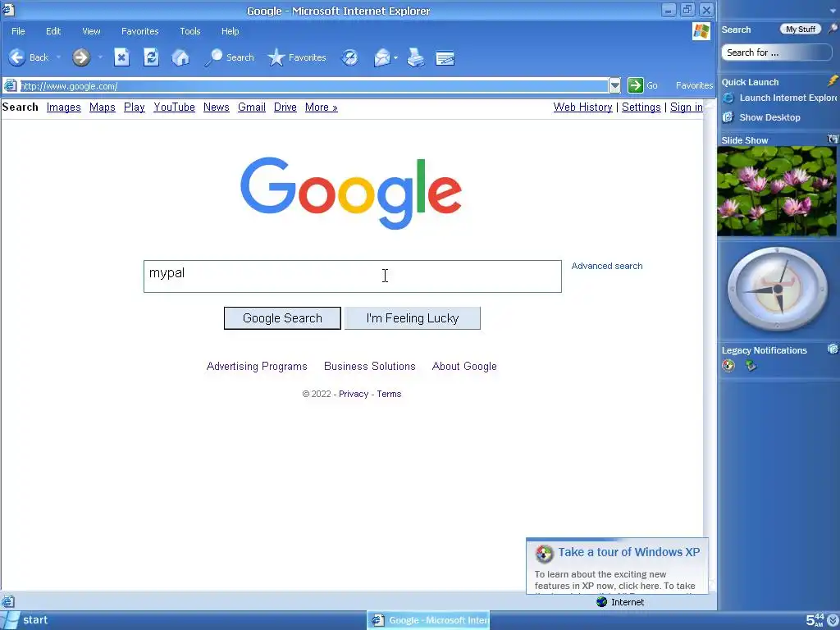Open the Help menu
Viewport: 840px width, 630px height.
coord(230,31)
